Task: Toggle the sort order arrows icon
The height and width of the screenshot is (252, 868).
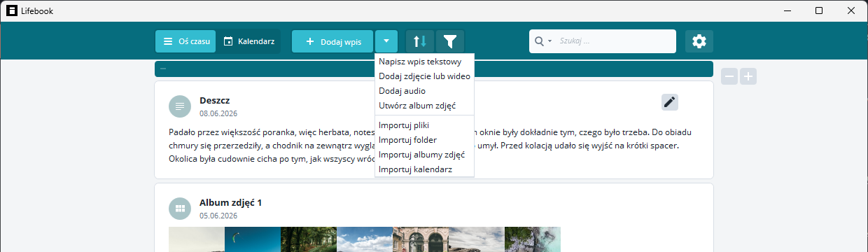Action: (420, 41)
